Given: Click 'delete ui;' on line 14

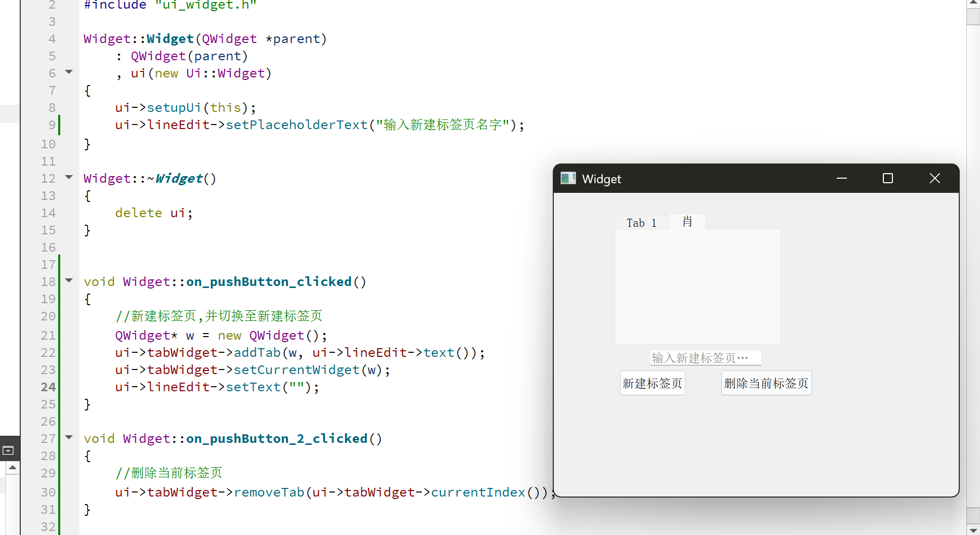Looking at the screenshot, I should pos(154,213).
